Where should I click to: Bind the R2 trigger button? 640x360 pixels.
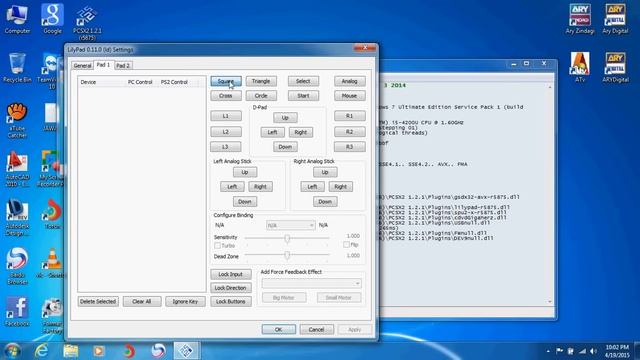(350, 132)
